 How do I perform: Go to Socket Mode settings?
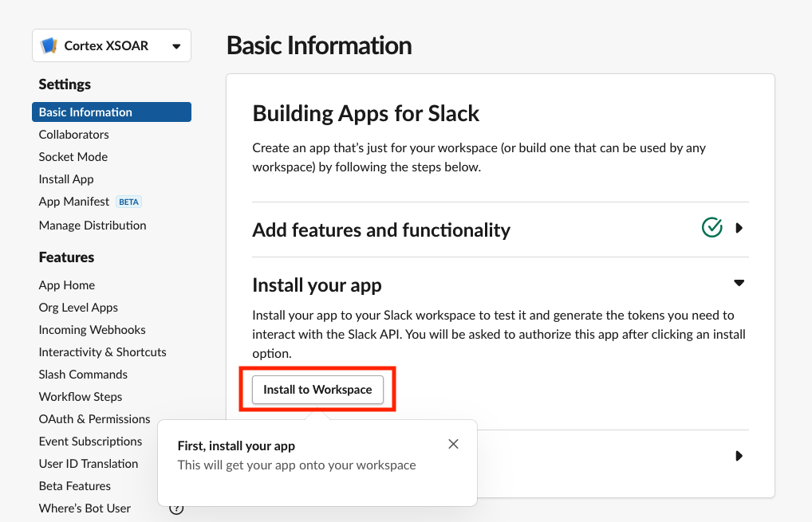(73, 157)
